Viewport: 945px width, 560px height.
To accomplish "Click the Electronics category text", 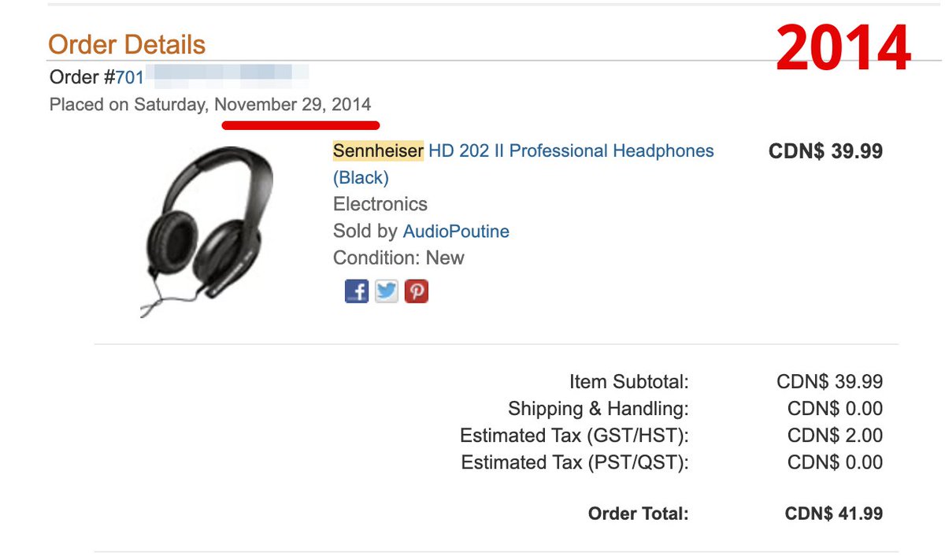I will click(x=380, y=204).
